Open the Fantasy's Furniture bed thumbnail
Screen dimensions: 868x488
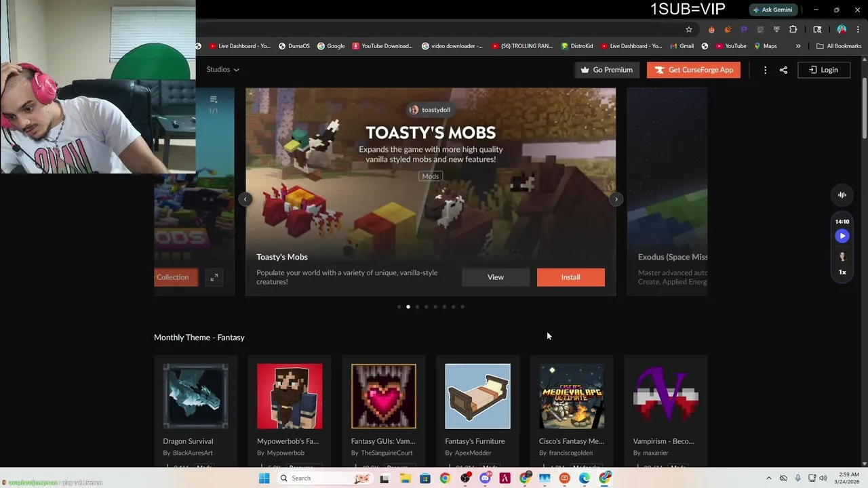[x=477, y=396]
